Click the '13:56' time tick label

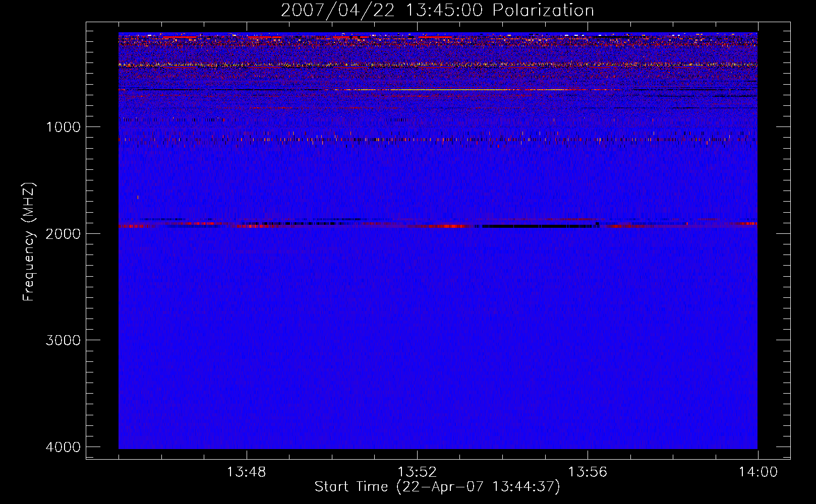pyautogui.click(x=587, y=472)
